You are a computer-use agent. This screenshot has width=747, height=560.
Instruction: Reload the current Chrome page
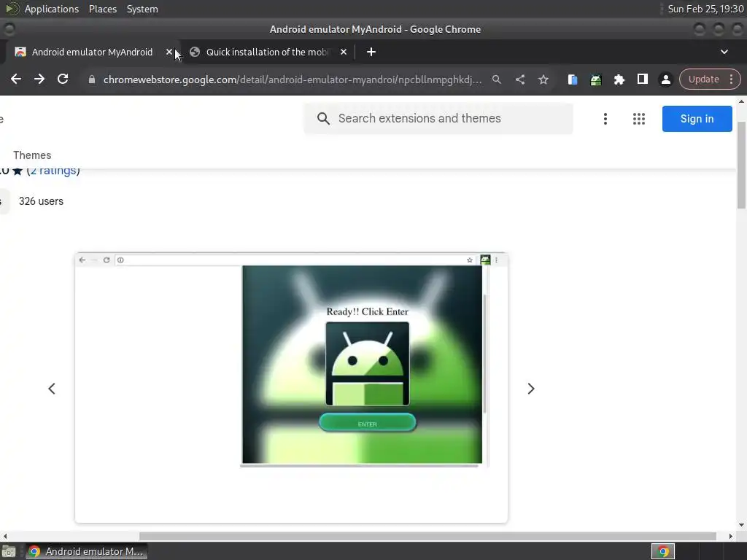point(63,79)
